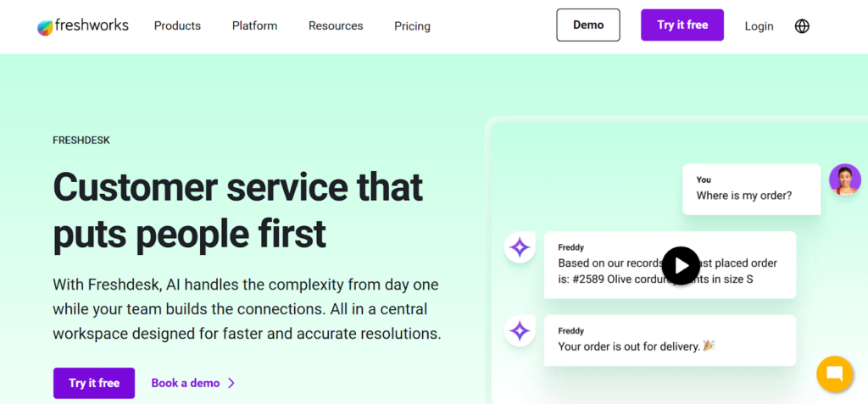Follow the Book a demo link
868x404 pixels.
coord(186,383)
